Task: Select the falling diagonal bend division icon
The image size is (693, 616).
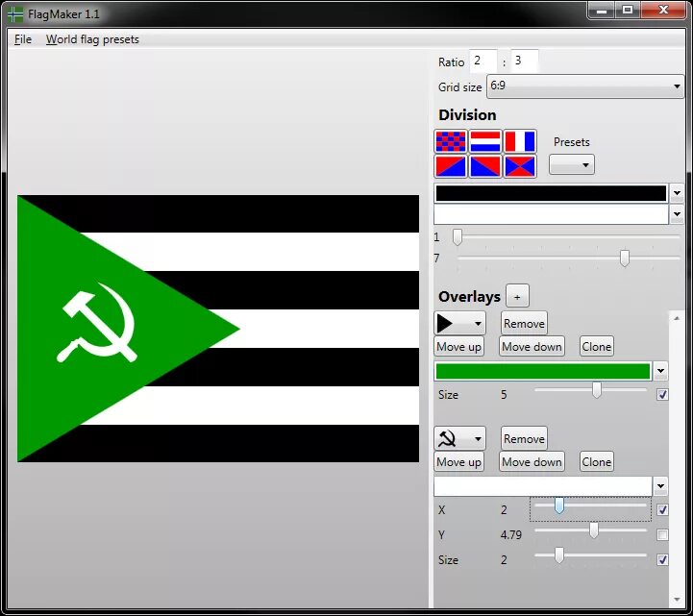Action: [484, 166]
